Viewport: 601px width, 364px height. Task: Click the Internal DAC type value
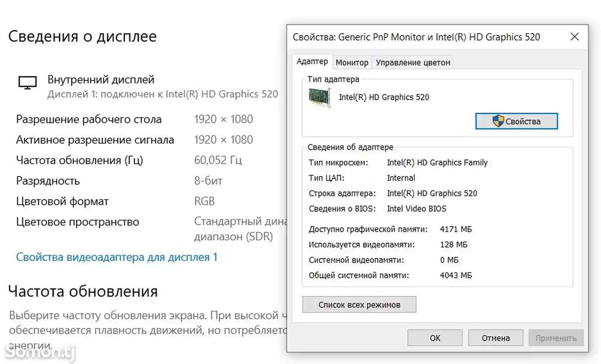(401, 178)
